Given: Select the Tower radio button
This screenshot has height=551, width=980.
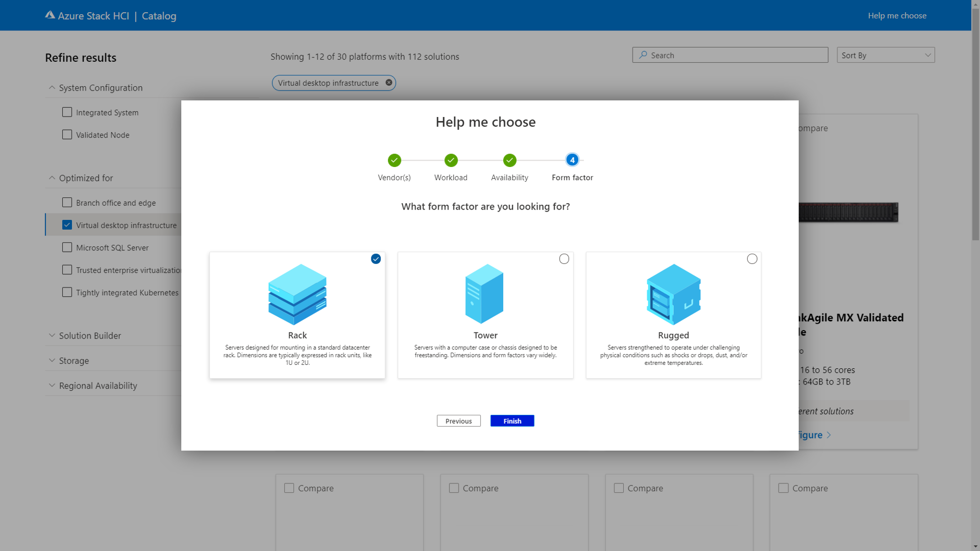Looking at the screenshot, I should (564, 259).
